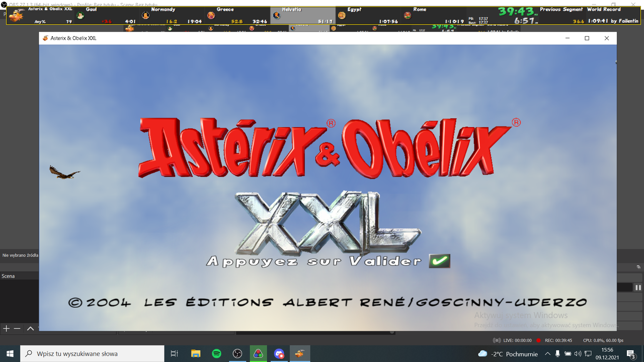Click the battery tray icon
Image resolution: width=644 pixels, height=362 pixels.
[568, 353]
